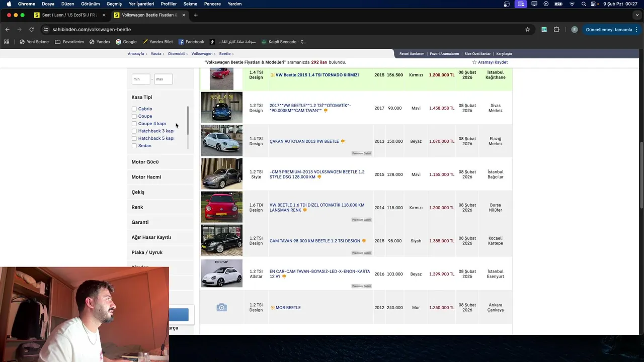
Task: Open the Favori İlanlarım link
Action: coord(412,54)
